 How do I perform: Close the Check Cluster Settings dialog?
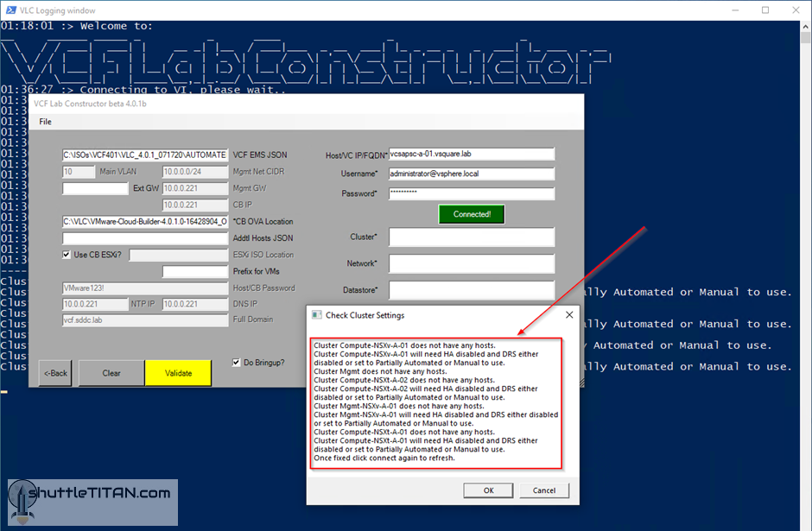568,315
